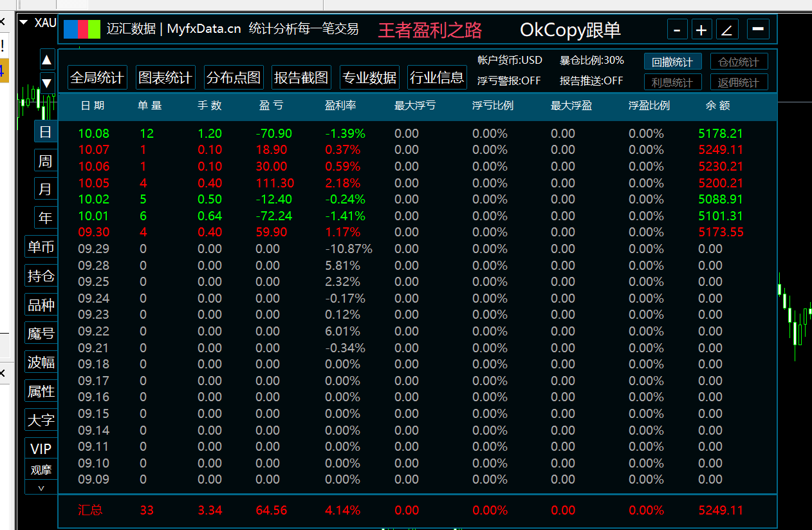Click the OkCopy跟单 link

click(570, 30)
